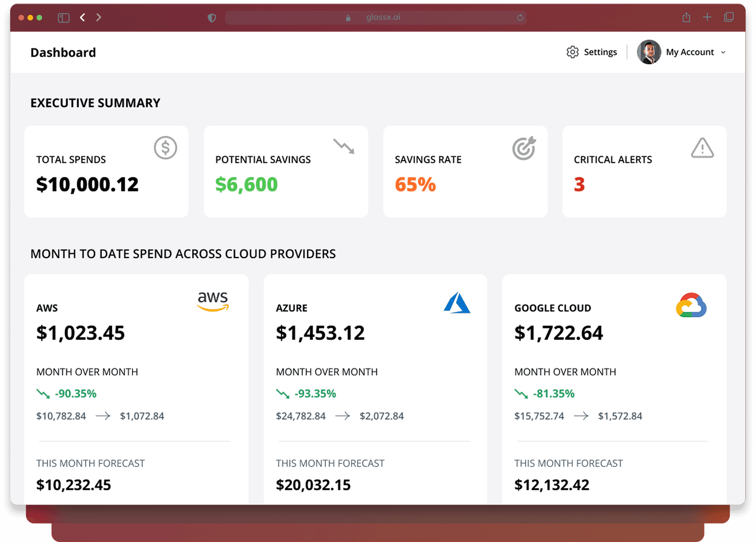Expand the My Account dropdown

(724, 52)
